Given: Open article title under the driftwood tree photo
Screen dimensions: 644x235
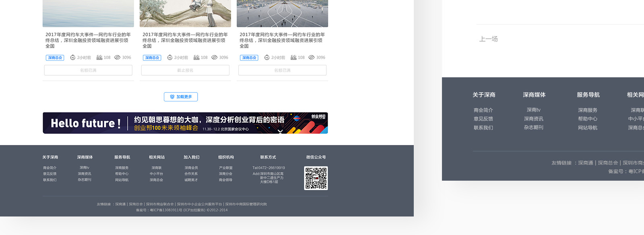Looking at the screenshot, I should tap(185, 40).
